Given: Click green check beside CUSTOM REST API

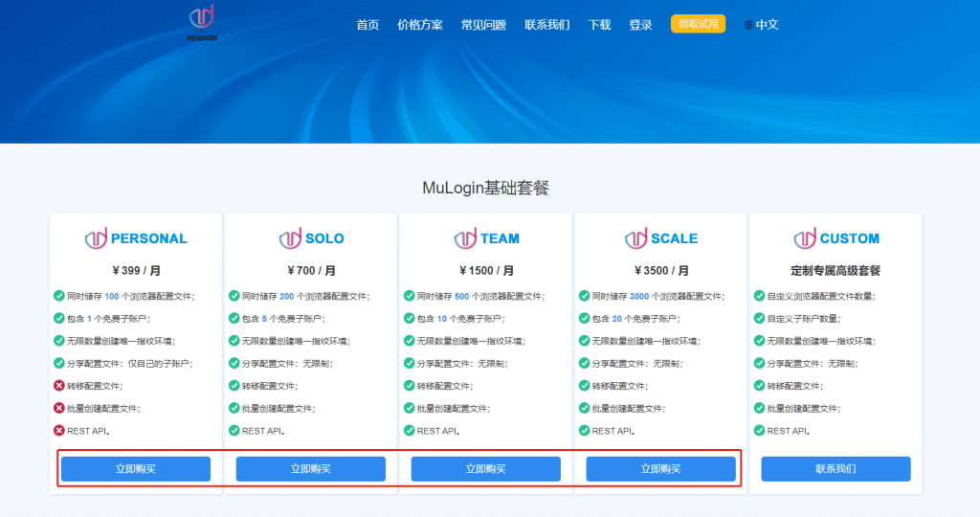Looking at the screenshot, I should 759,431.
